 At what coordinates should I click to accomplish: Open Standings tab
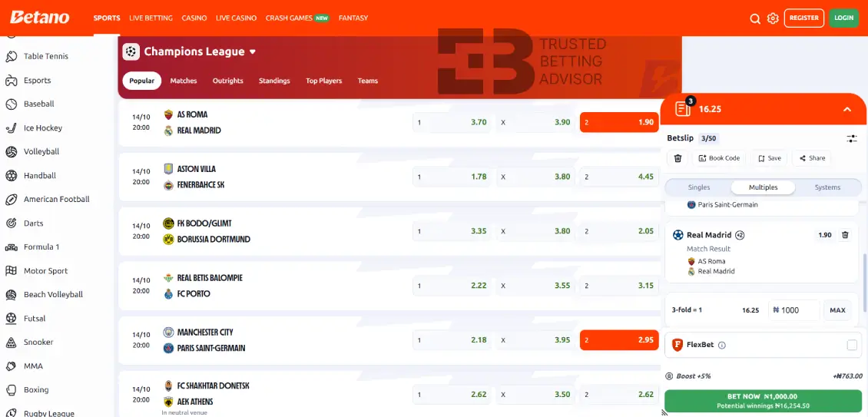[x=274, y=81]
